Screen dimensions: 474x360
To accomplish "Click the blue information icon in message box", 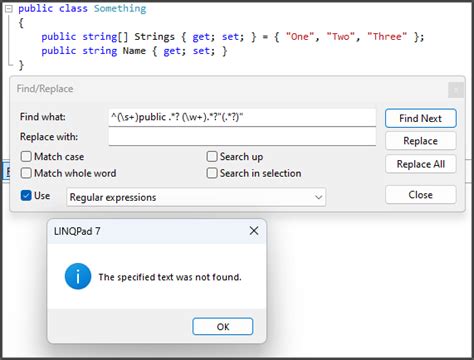I will (x=78, y=276).
